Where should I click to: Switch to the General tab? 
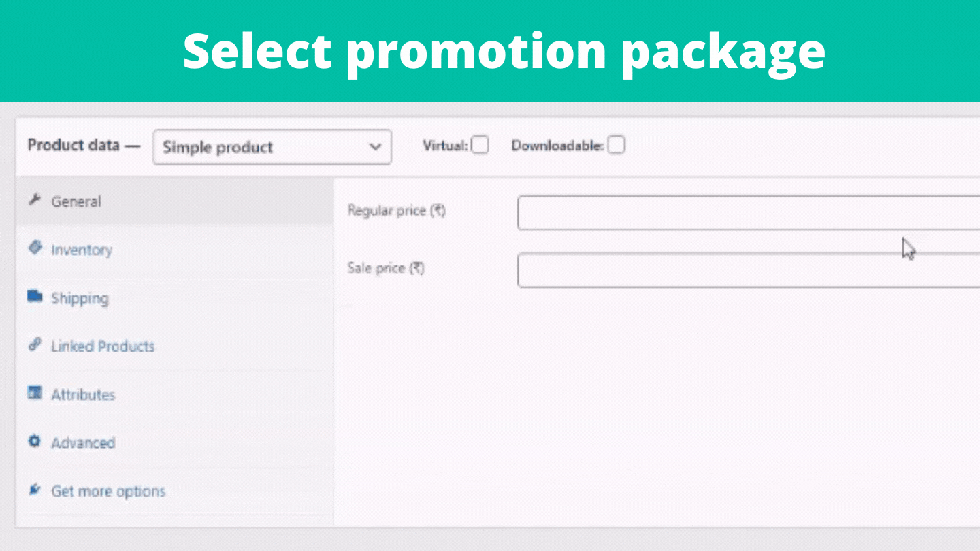pos(76,201)
